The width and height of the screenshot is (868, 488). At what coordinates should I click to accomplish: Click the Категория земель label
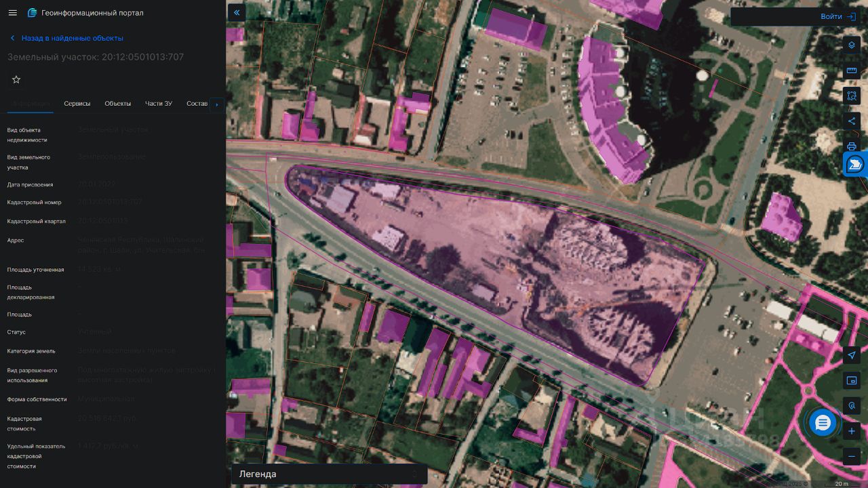(31, 351)
